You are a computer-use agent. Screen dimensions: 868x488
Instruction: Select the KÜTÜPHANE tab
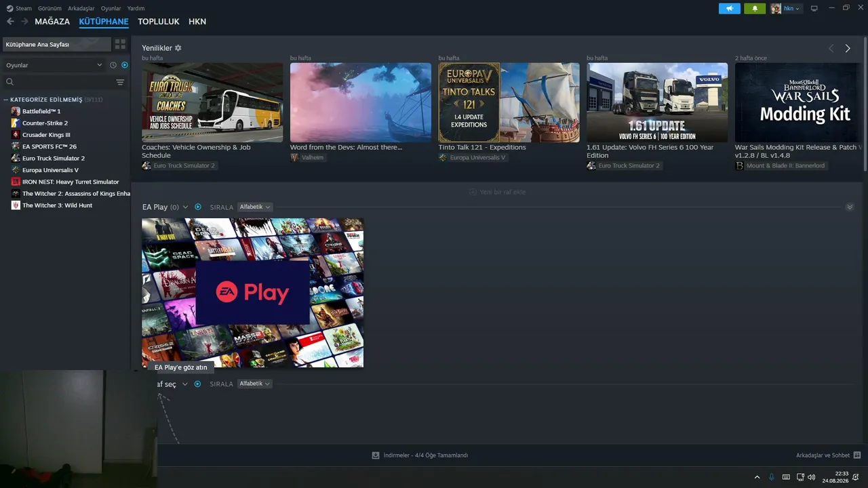click(x=104, y=22)
